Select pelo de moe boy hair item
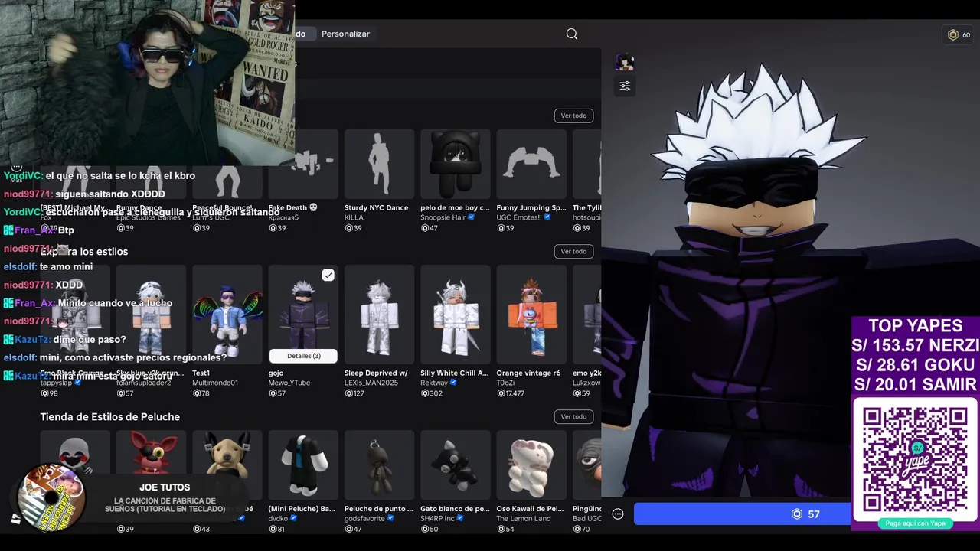 click(x=455, y=164)
